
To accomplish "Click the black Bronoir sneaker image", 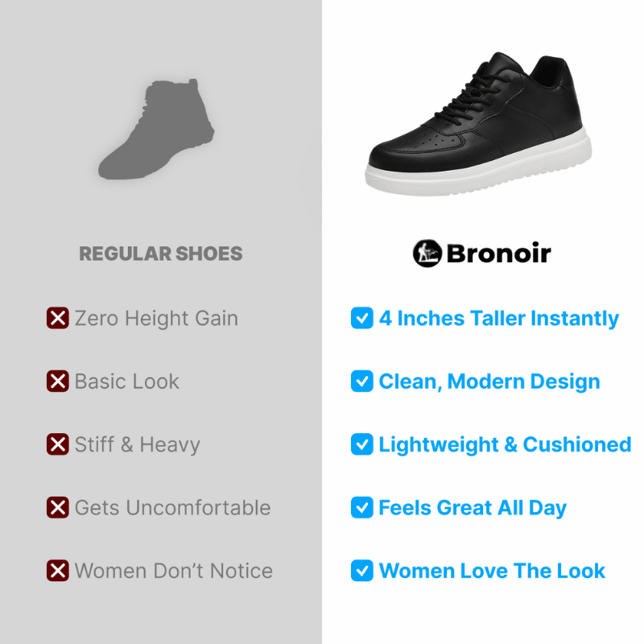I will coord(478,124).
